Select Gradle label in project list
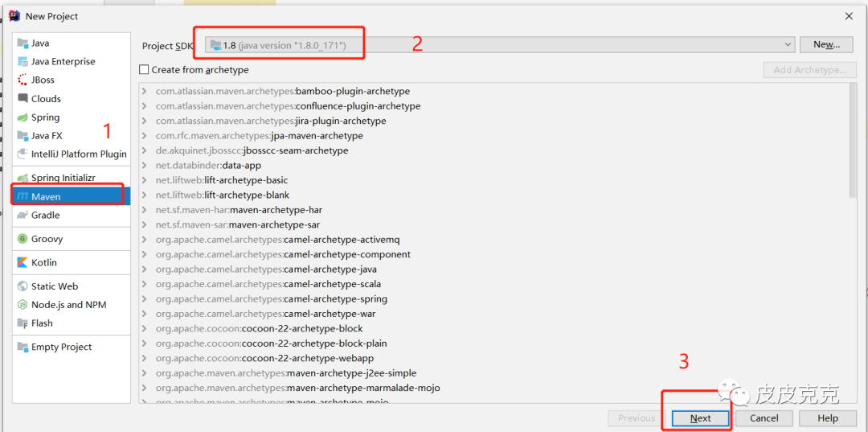This screenshot has height=432, width=868. tap(45, 215)
